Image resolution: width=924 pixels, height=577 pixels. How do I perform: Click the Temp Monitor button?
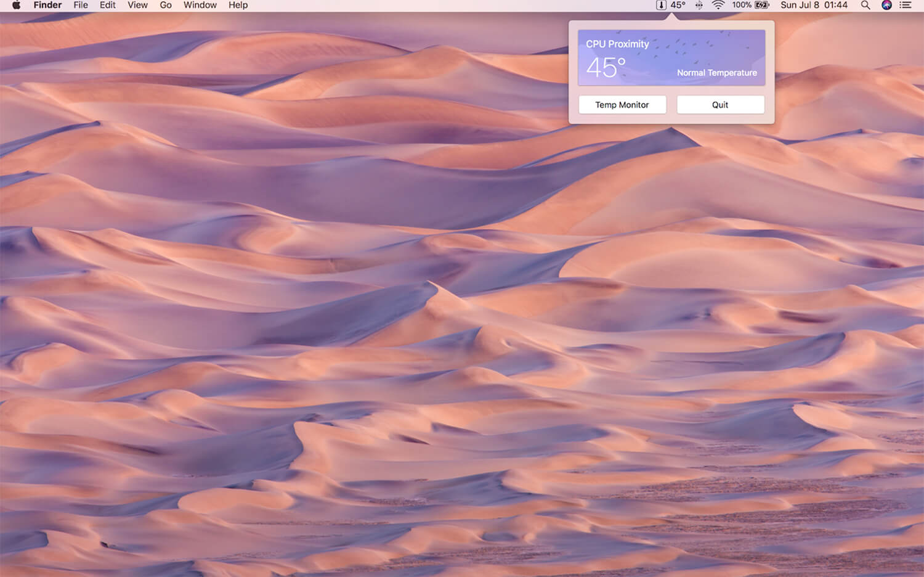(622, 105)
